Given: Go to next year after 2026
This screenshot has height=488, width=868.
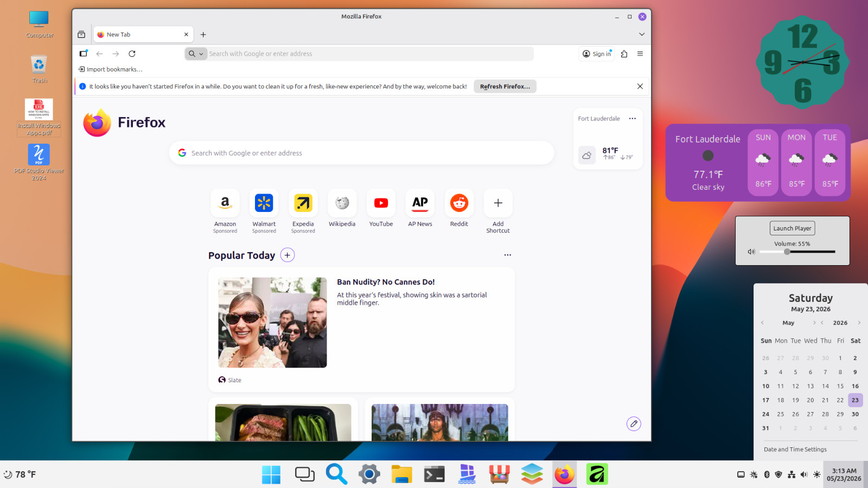Looking at the screenshot, I should coord(859,323).
